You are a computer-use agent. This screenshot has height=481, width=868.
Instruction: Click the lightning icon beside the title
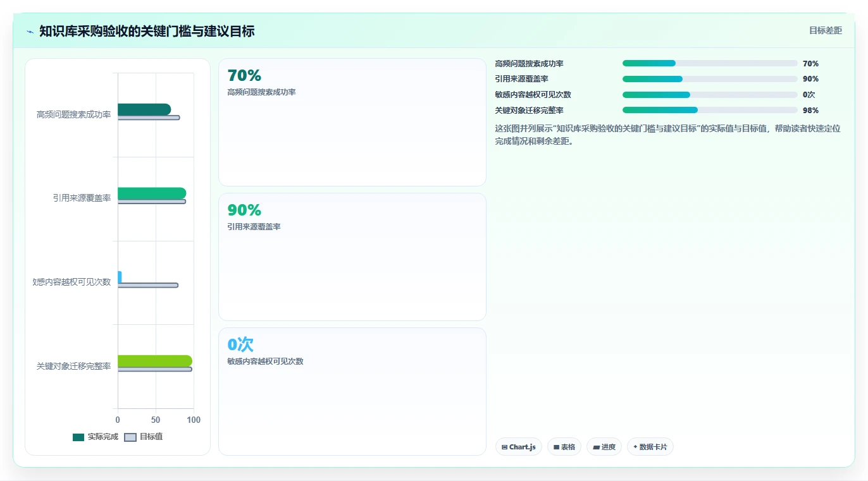(x=30, y=32)
